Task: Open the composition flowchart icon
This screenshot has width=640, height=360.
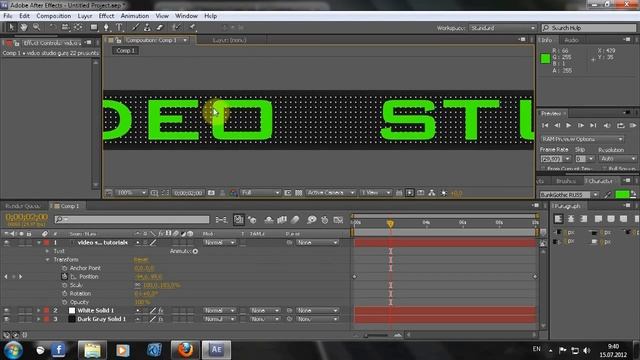Action: pos(431,193)
